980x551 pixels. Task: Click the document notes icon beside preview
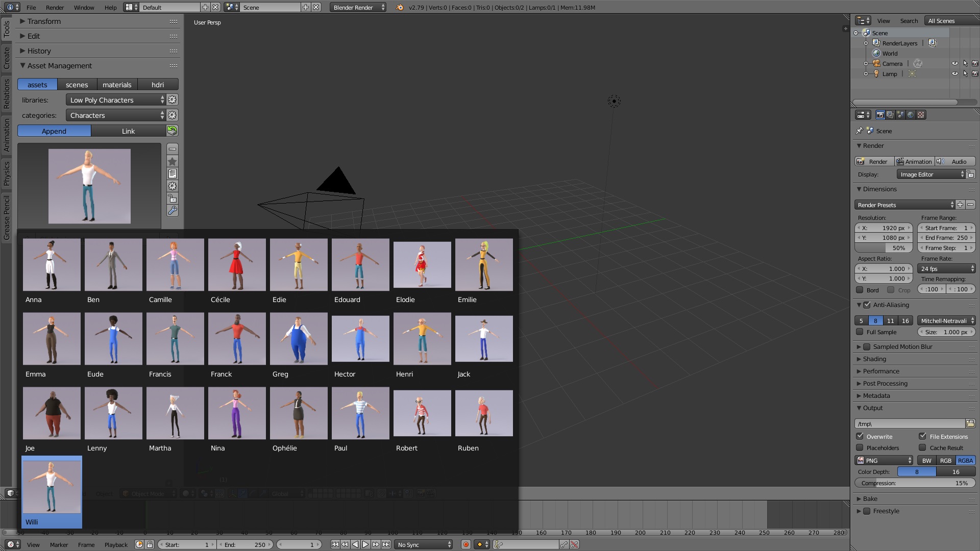[173, 173]
